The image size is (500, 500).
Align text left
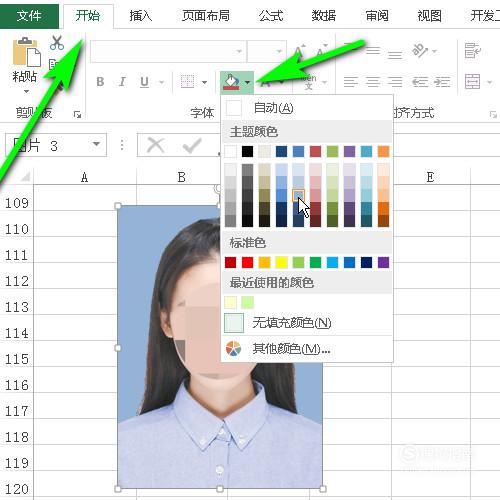(x=351, y=82)
